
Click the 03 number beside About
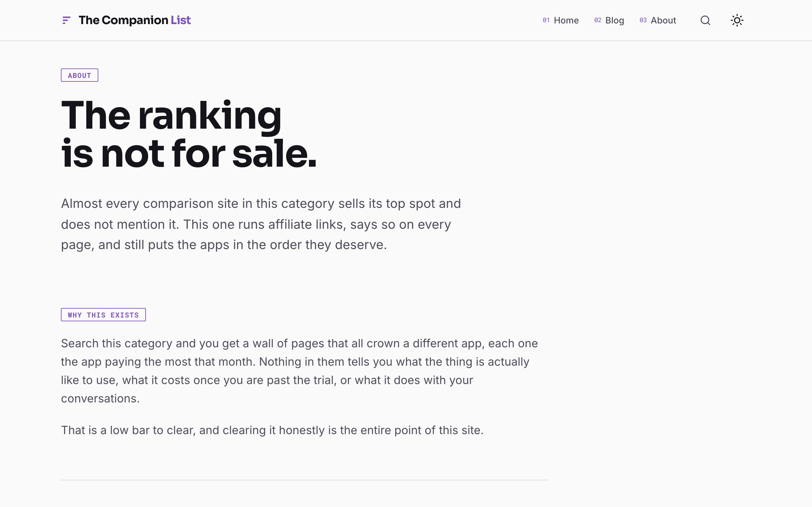pyautogui.click(x=643, y=20)
